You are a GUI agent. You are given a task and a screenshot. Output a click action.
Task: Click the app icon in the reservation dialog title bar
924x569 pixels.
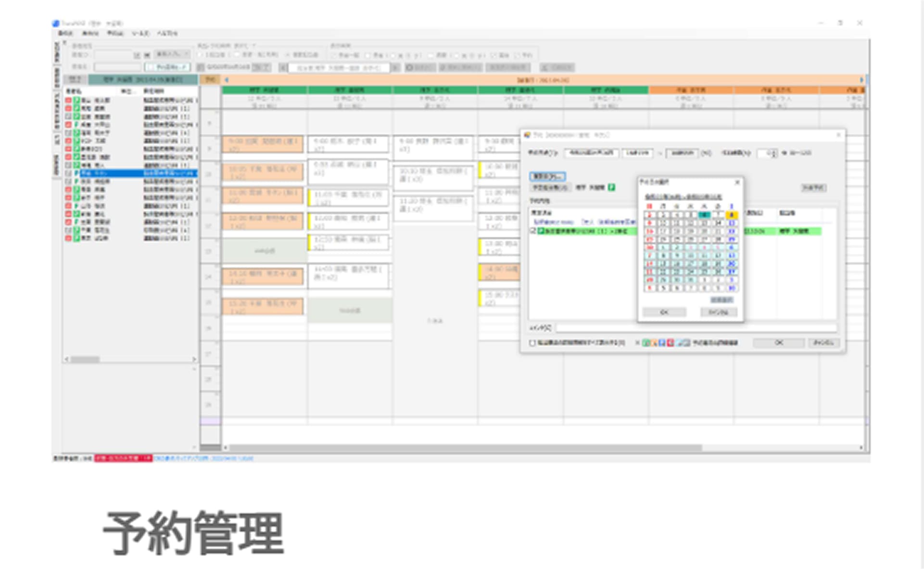pyautogui.click(x=527, y=135)
